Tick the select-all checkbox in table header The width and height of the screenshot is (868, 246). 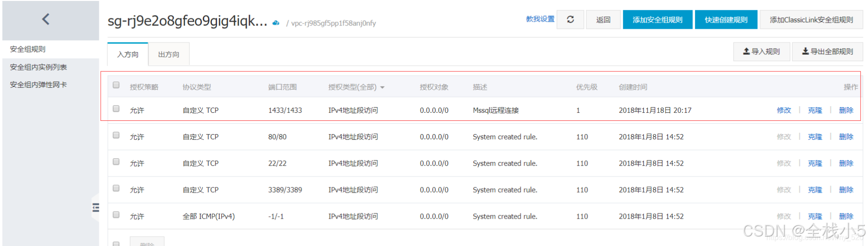116,85
